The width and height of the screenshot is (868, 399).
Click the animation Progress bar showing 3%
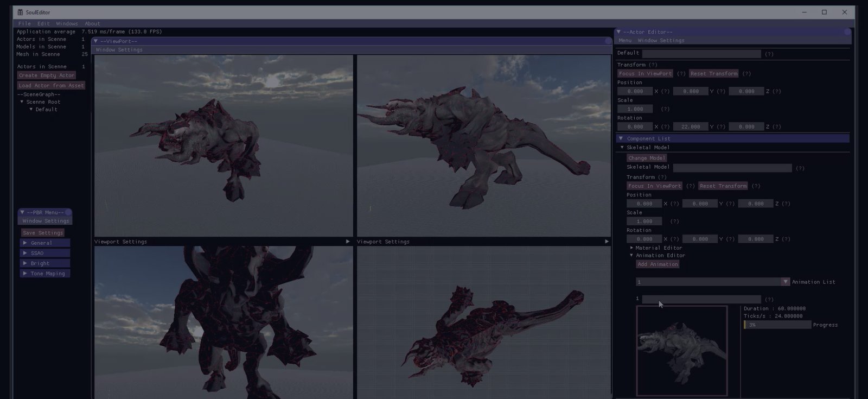click(777, 325)
